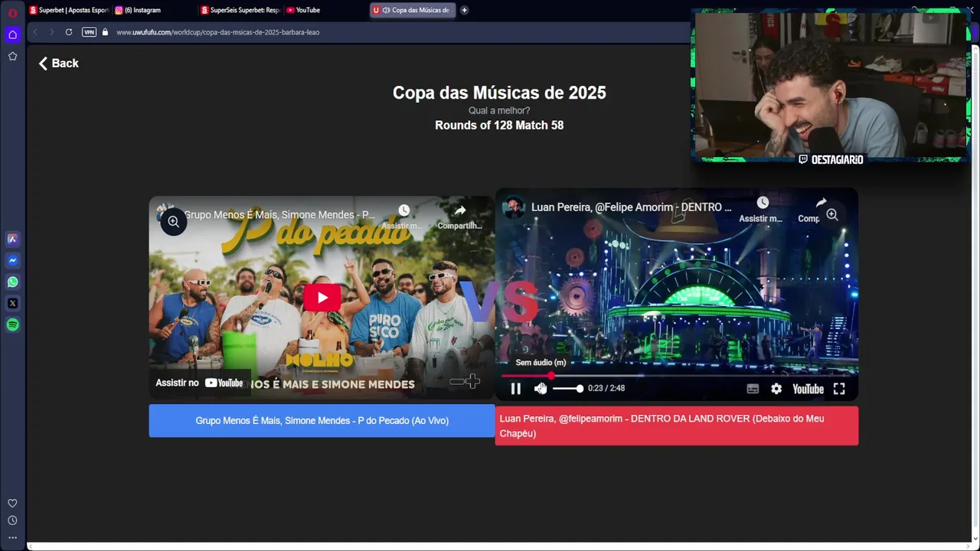The image size is (980, 551).
Task: Go Back to the previous page
Action: point(59,64)
